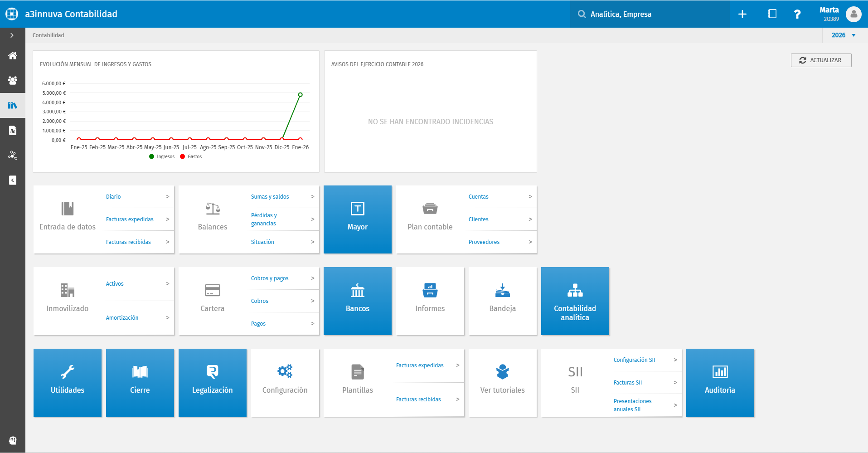Click the plus icon in the top bar
The height and width of the screenshot is (453, 868).
(x=742, y=14)
